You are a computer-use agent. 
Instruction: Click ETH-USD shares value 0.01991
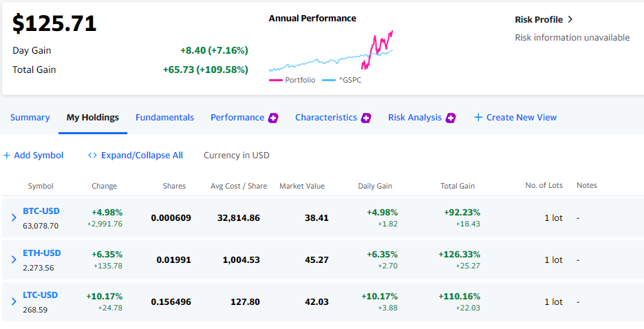point(174,260)
